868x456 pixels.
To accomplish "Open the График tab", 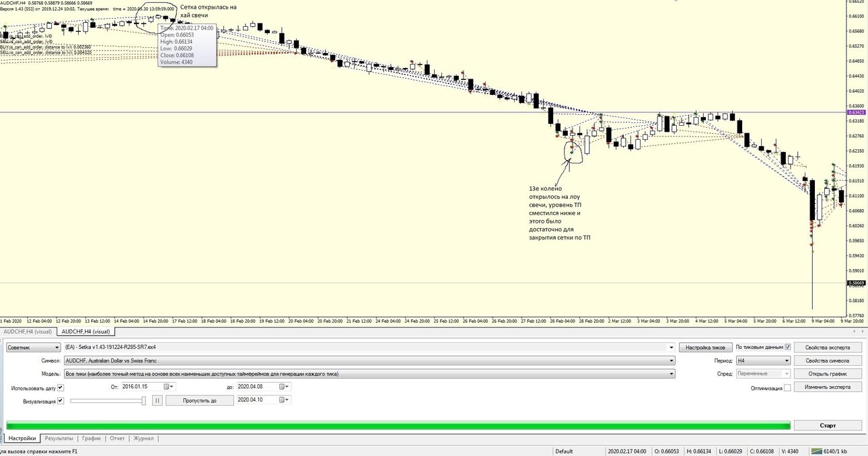I will point(92,439).
